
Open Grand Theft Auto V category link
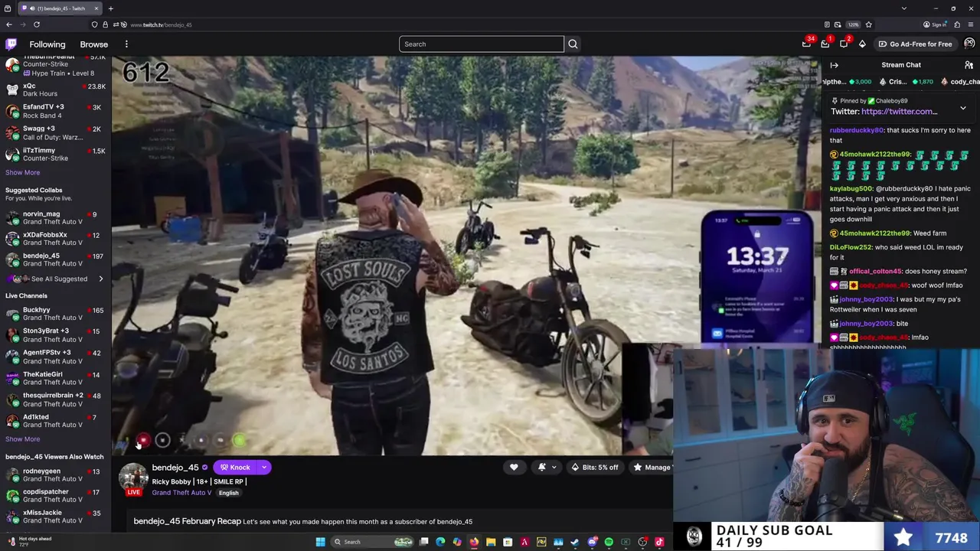(x=181, y=493)
